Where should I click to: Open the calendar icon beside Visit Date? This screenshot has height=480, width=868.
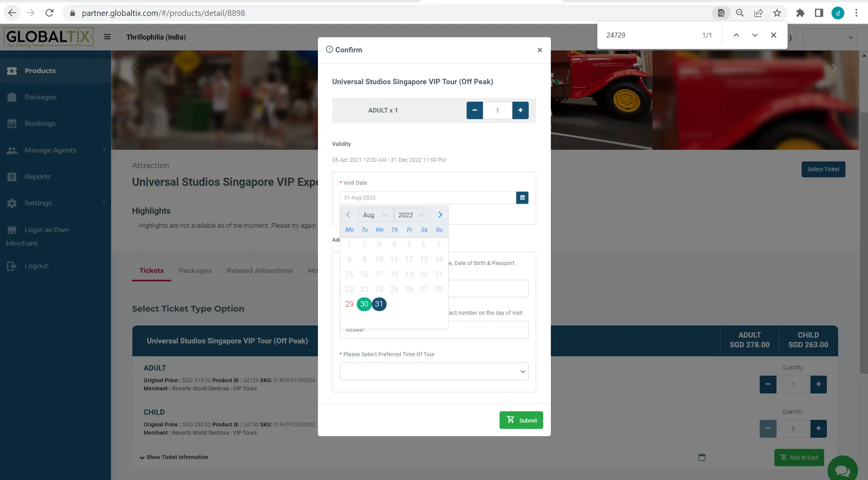522,198
